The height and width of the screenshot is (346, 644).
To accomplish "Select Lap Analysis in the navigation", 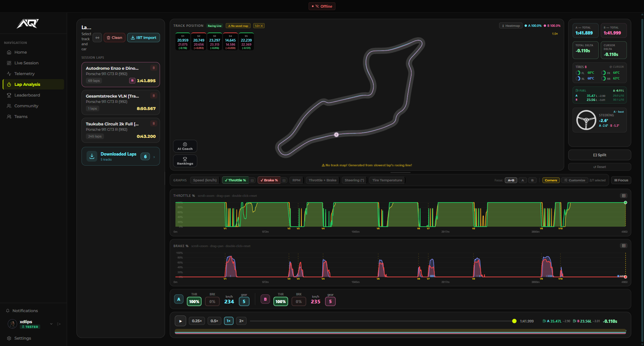I will tap(33, 84).
